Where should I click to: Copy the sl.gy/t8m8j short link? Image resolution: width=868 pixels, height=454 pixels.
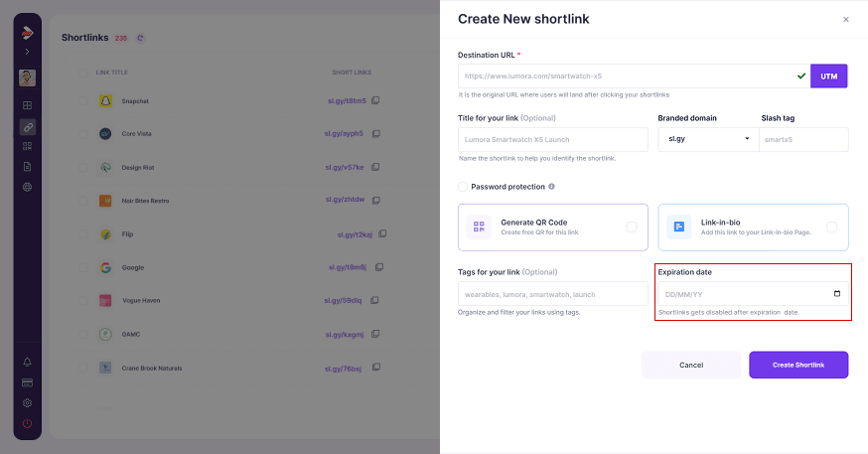[x=379, y=267]
